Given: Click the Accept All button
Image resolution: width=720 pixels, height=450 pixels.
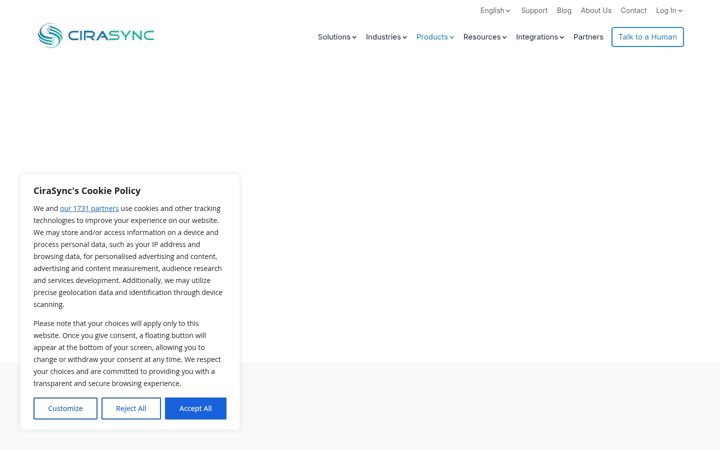Looking at the screenshot, I should pyautogui.click(x=196, y=408).
